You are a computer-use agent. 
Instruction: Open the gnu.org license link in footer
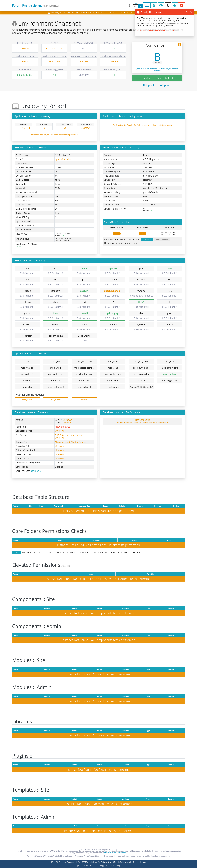[115, 853]
